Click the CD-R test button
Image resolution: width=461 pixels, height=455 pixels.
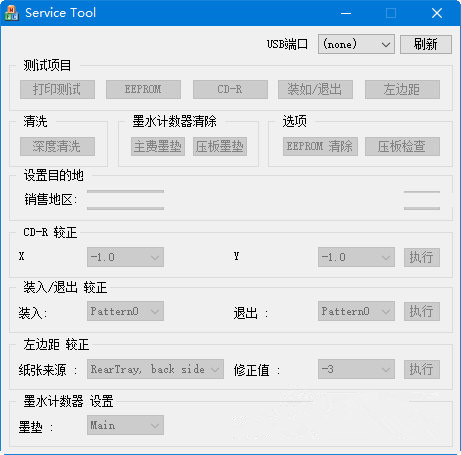pyautogui.click(x=230, y=89)
